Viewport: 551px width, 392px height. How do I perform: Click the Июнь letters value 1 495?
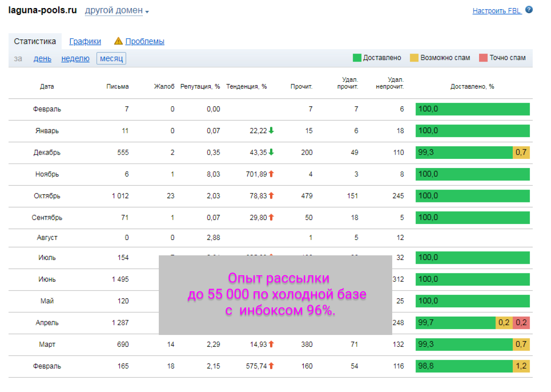[120, 279]
